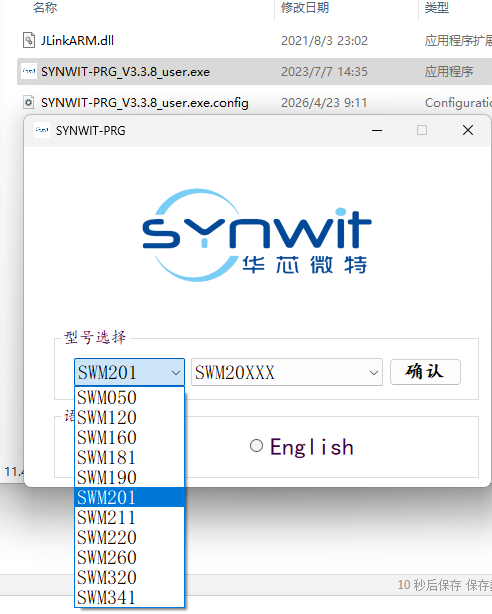
Task: Select SYNWIT-PRG_V3.3.8_user.exe file name
Action: tap(125, 72)
